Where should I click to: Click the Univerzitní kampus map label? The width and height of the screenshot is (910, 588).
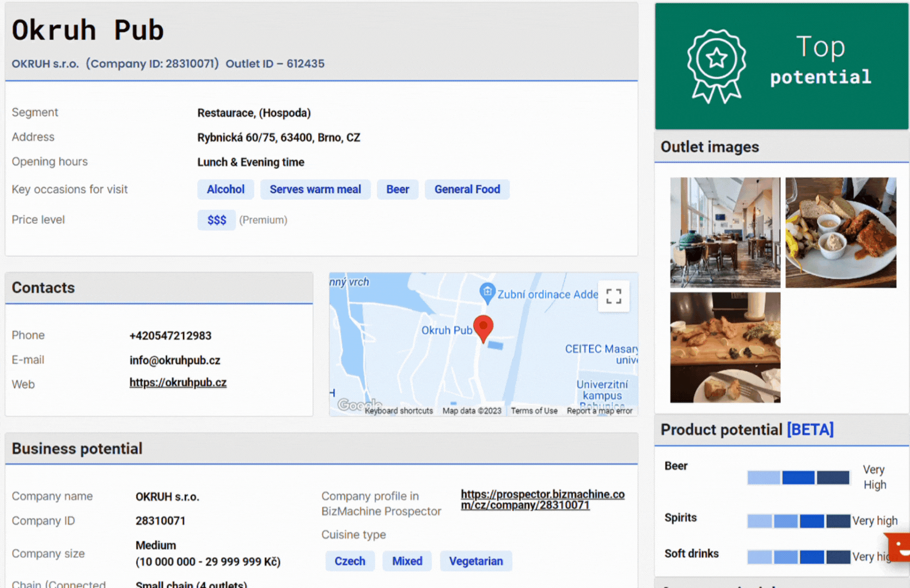(x=602, y=390)
